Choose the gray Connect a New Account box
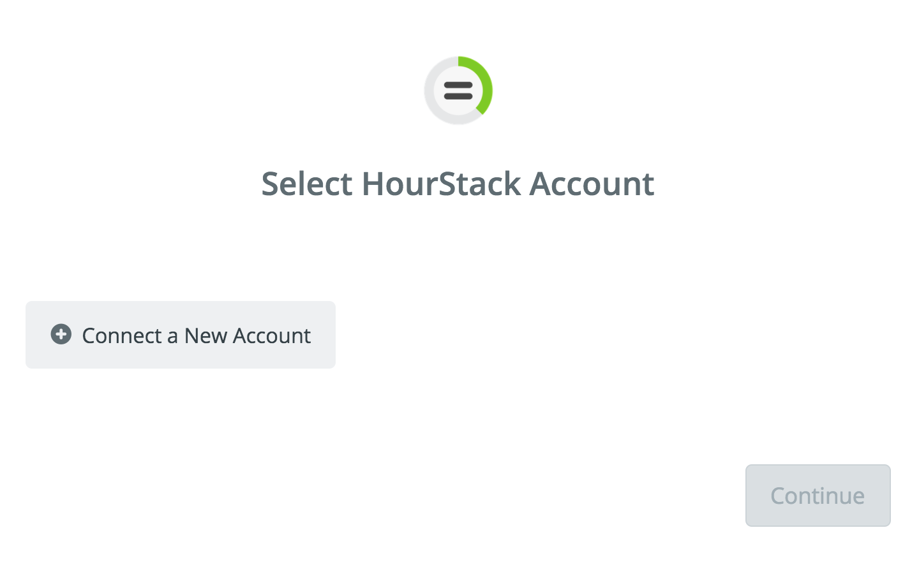The image size is (919, 588). click(181, 335)
